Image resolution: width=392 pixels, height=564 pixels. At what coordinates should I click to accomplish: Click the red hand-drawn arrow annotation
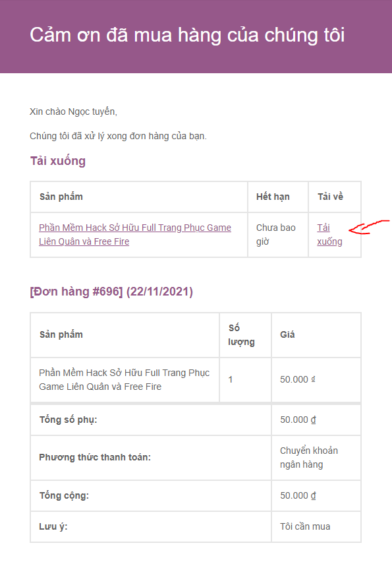click(369, 228)
